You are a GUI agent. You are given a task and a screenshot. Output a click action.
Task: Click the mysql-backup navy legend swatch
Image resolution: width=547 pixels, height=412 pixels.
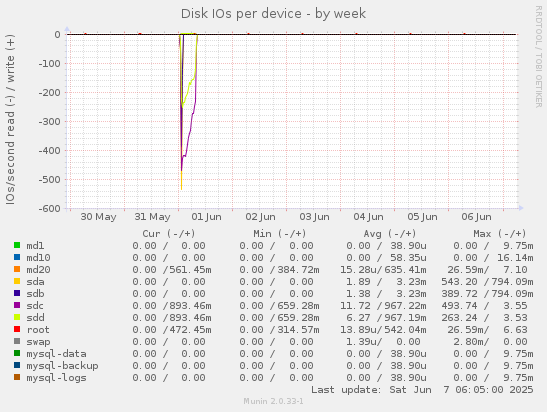pos(17,365)
